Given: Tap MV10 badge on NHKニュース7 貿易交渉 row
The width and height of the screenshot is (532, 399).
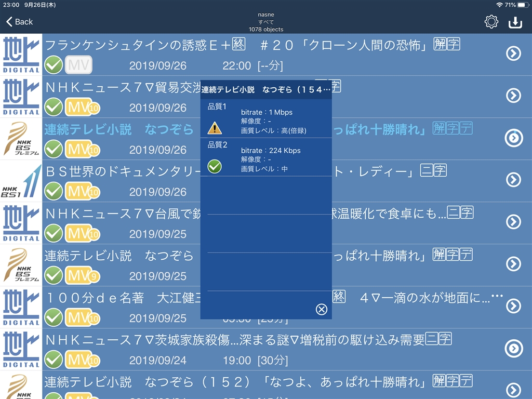Looking at the screenshot, I should pyautogui.click(x=83, y=107).
